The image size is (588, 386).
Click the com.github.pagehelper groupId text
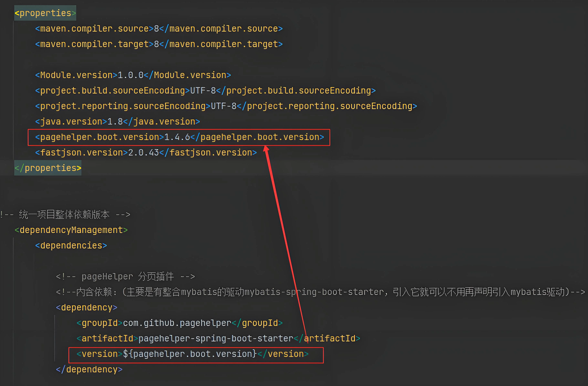click(177, 323)
